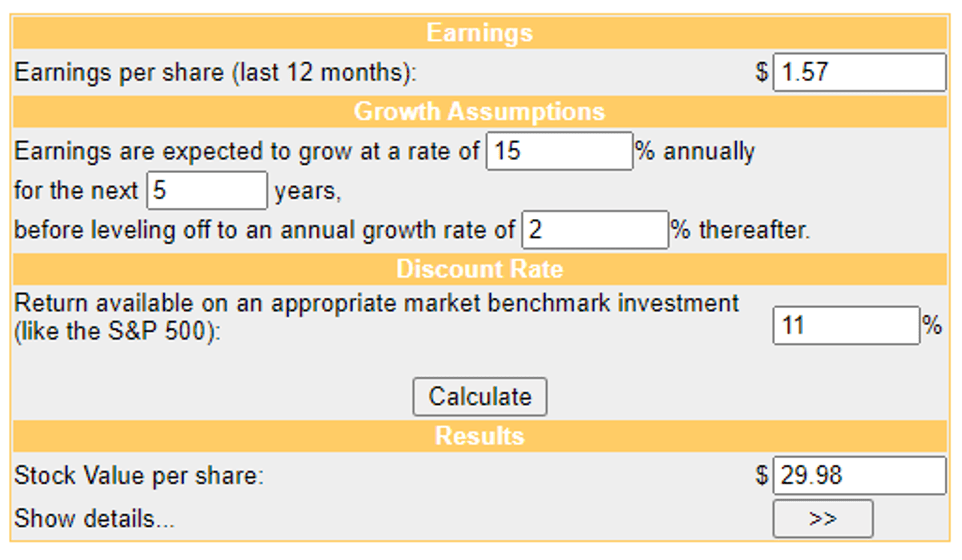Click the '% thereafter.' text
This screenshot has width=962, height=560.
pos(741,231)
